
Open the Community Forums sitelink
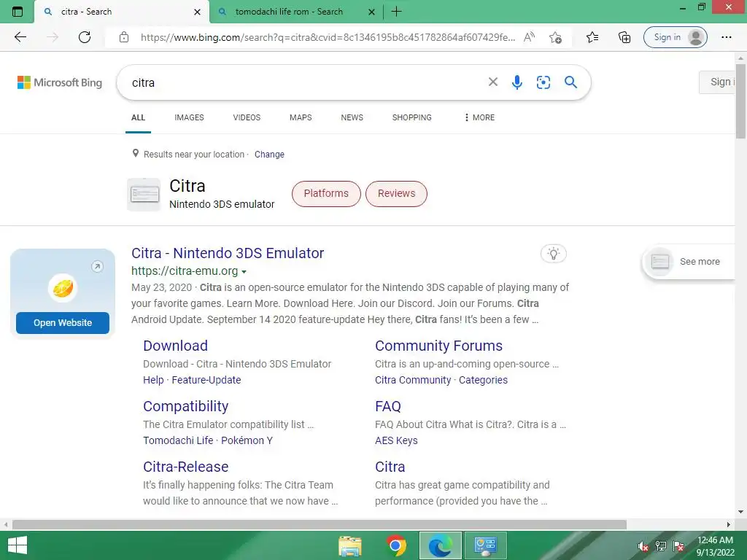pos(438,345)
